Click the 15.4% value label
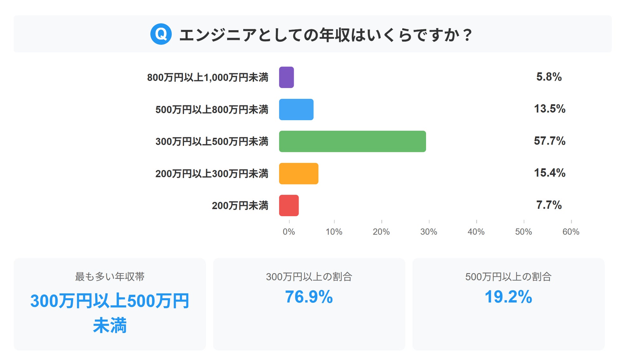This screenshot has width=620, height=364. (x=549, y=173)
